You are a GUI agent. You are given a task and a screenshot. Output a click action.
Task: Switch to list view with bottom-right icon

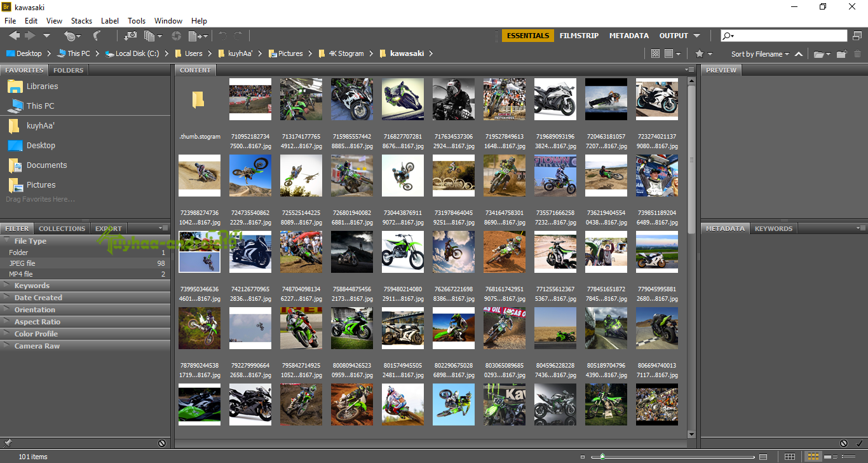click(x=848, y=457)
